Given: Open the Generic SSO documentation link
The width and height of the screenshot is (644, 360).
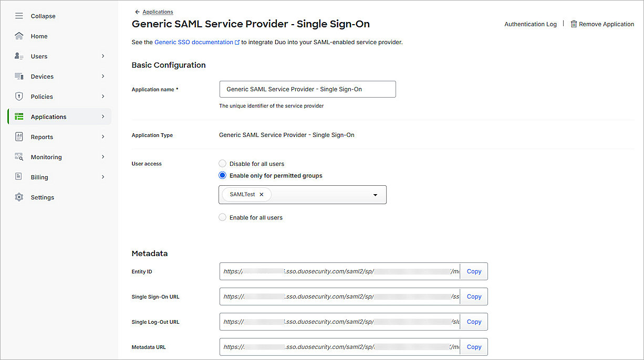Looking at the screenshot, I should pyautogui.click(x=194, y=42).
